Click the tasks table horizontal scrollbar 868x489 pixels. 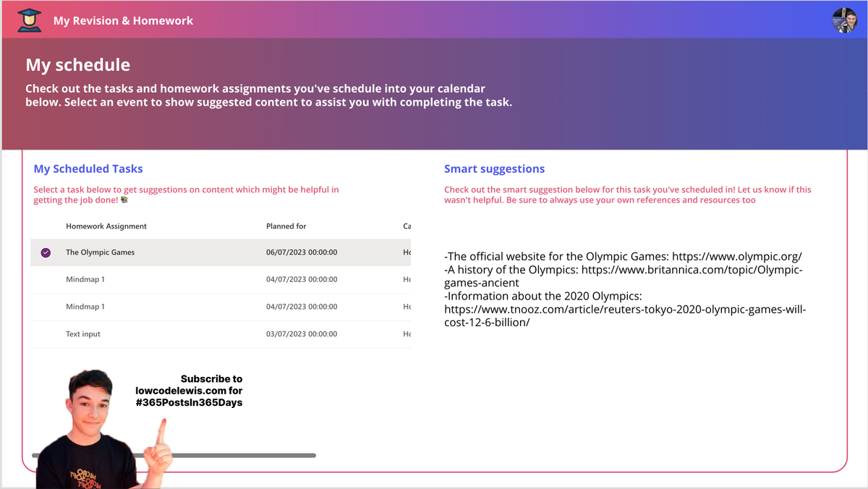239,455
